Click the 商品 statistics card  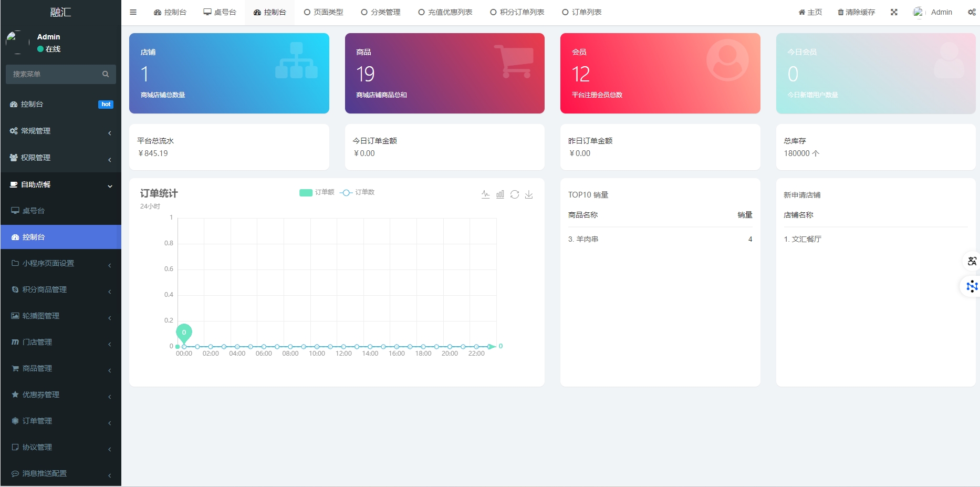[x=445, y=73]
